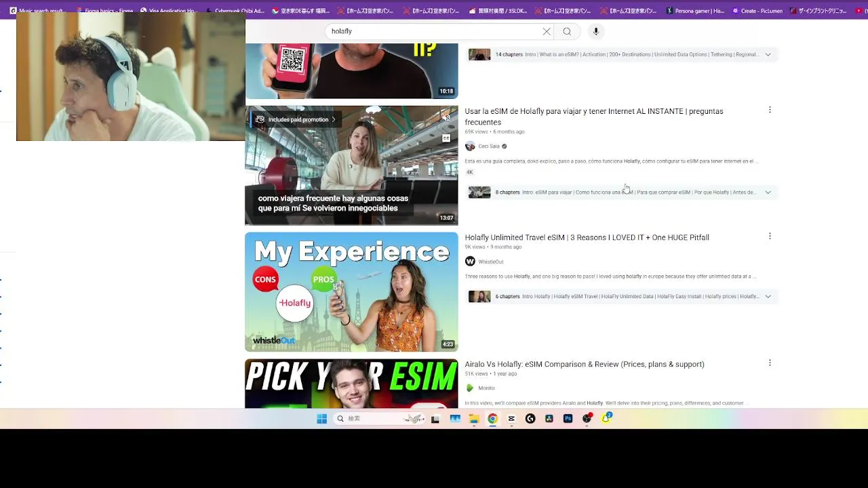Open 'Usar la eSIM de Holafly' video title
The width and height of the screenshot is (868, 488).
pos(594,117)
